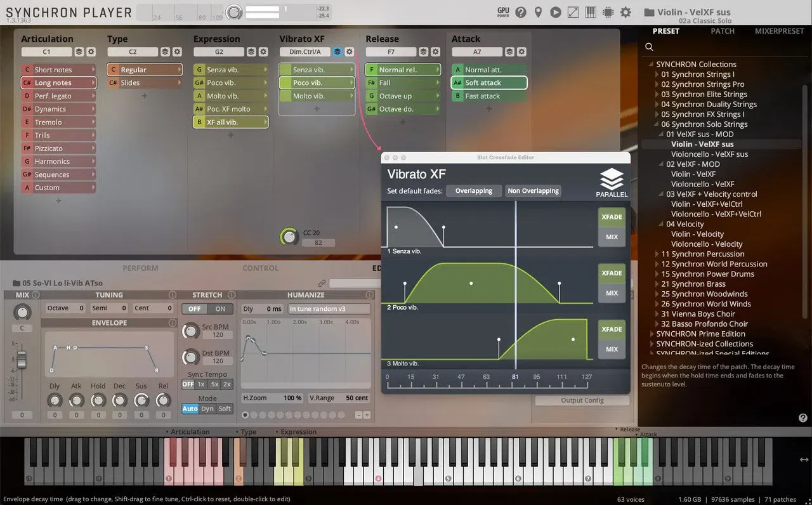
Task: Open the MIXERPRESET tab
Action: [779, 31]
